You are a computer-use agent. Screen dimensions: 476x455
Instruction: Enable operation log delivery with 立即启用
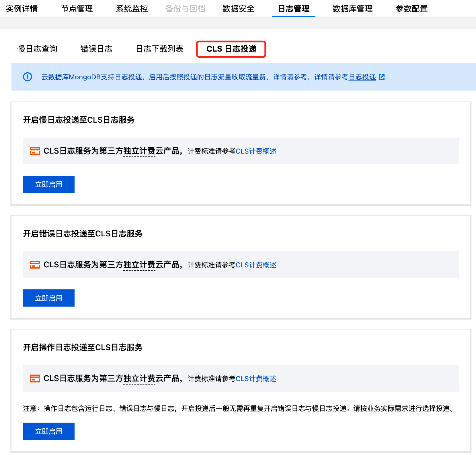[49, 431]
